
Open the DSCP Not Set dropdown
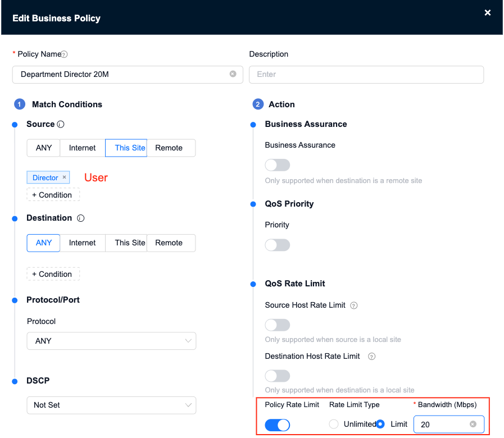coord(111,405)
